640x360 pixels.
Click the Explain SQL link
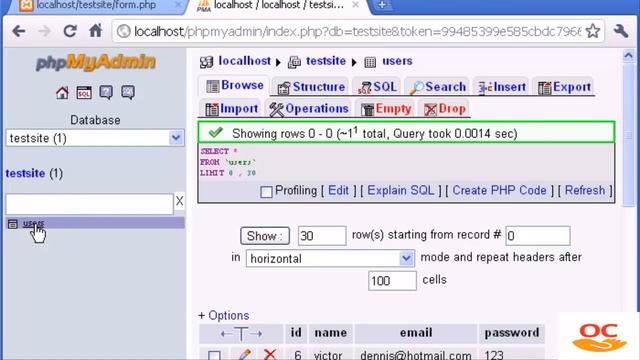point(401,190)
